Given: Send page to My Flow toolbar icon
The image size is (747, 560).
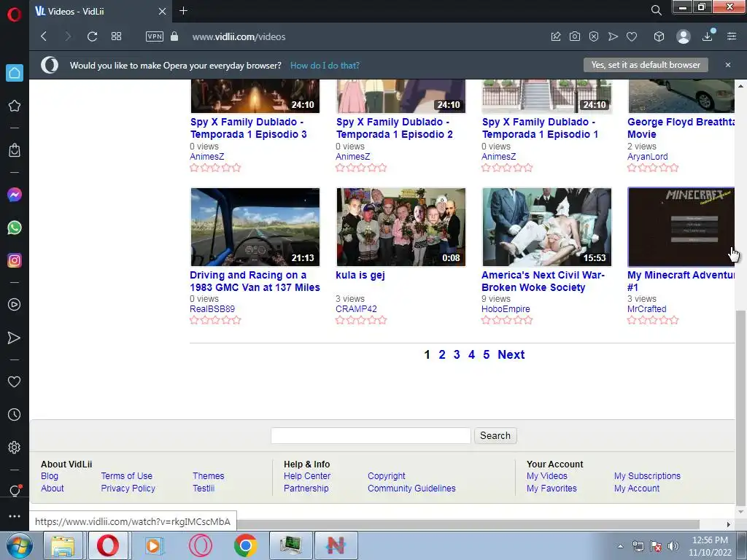Looking at the screenshot, I should point(613,36).
